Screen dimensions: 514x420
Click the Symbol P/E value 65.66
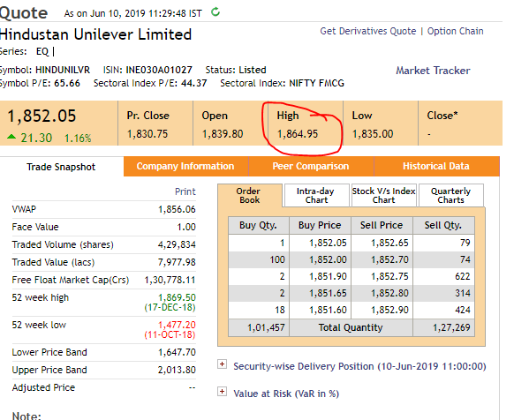click(x=67, y=84)
